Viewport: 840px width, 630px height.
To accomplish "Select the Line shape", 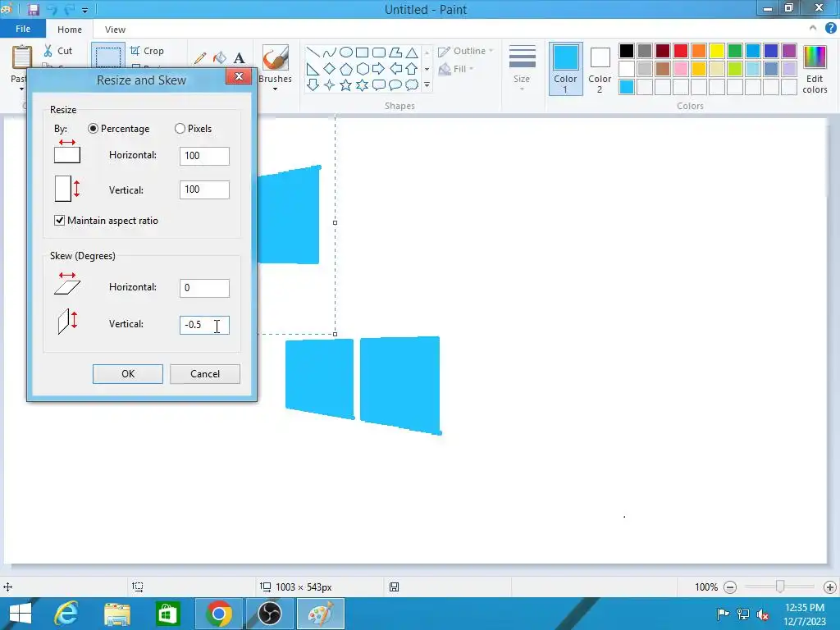I will point(313,52).
